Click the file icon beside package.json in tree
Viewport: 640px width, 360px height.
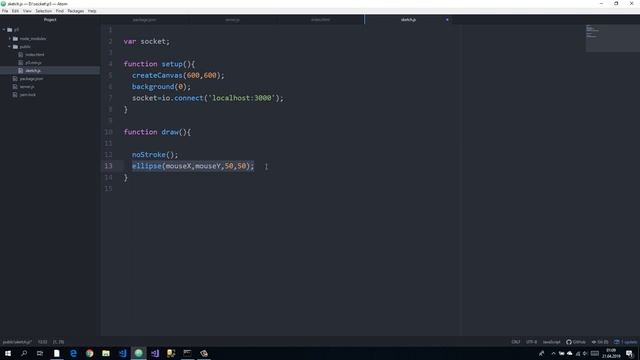click(x=15, y=79)
